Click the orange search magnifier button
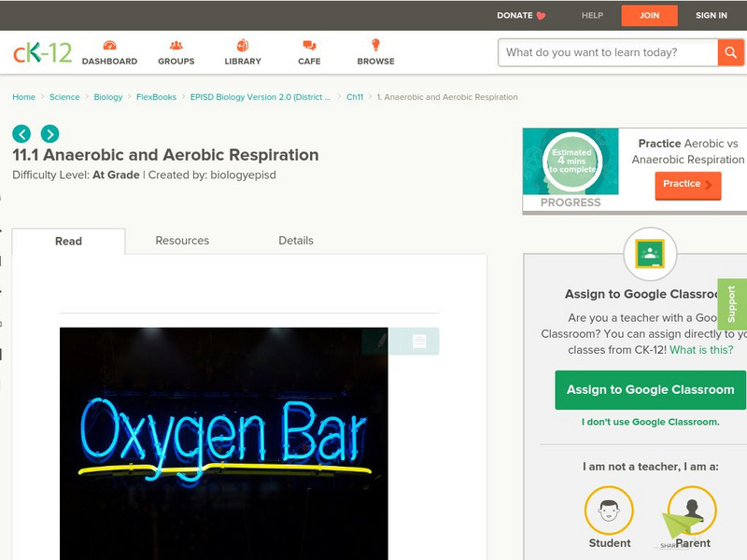The width and height of the screenshot is (747, 560). [730, 52]
